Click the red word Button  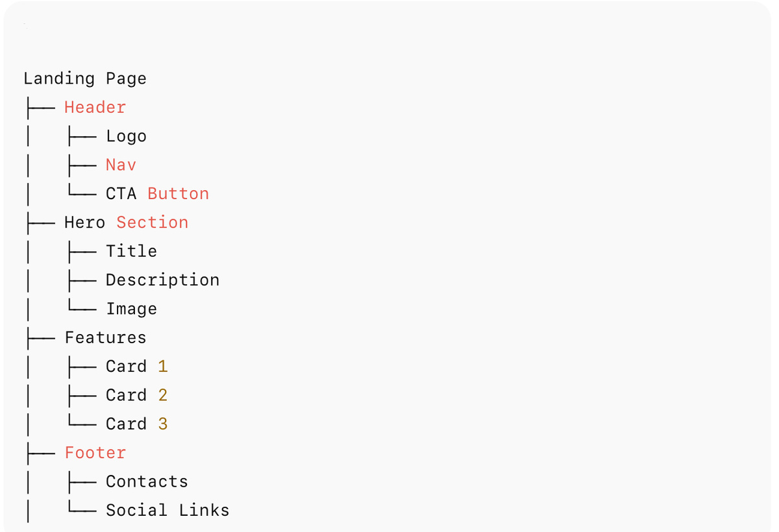(178, 194)
